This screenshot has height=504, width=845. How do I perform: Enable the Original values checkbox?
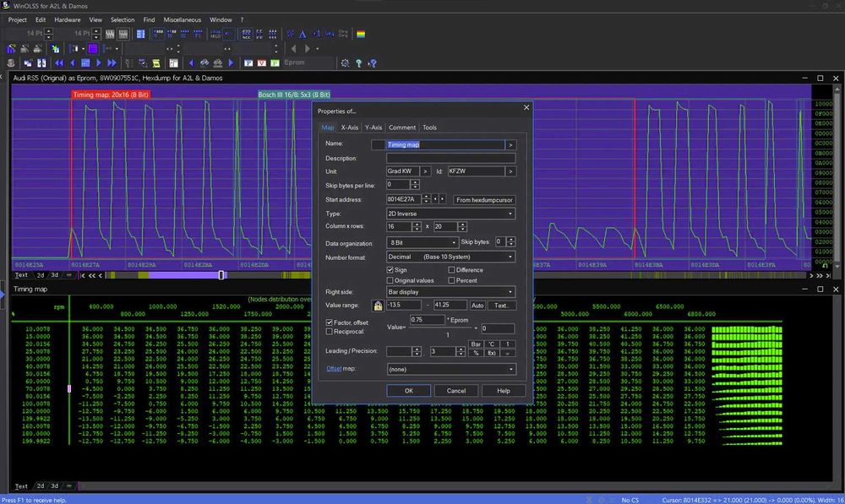(390, 280)
